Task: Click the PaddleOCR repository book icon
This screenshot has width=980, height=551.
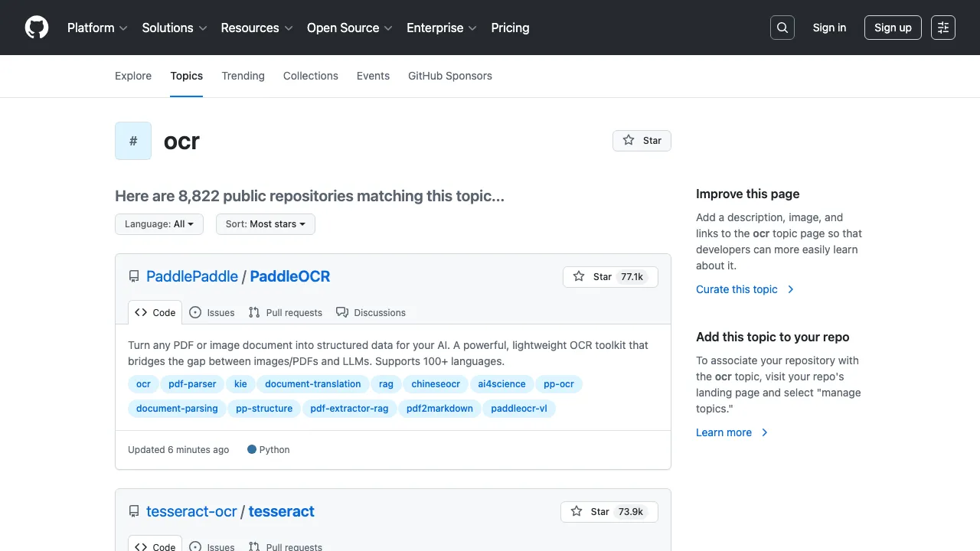Action: pyautogui.click(x=134, y=277)
